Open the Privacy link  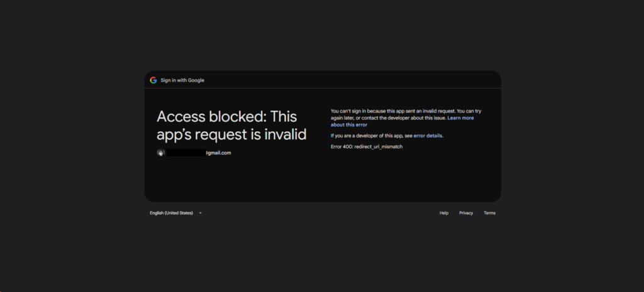pyautogui.click(x=466, y=213)
